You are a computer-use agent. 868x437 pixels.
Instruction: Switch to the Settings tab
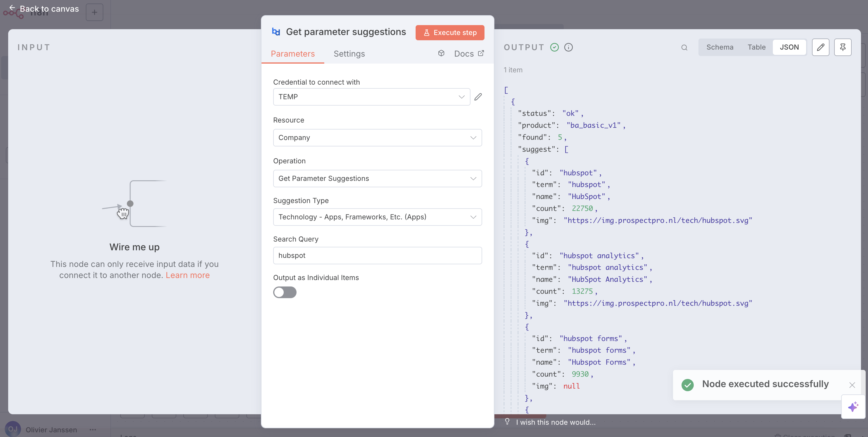tap(349, 54)
